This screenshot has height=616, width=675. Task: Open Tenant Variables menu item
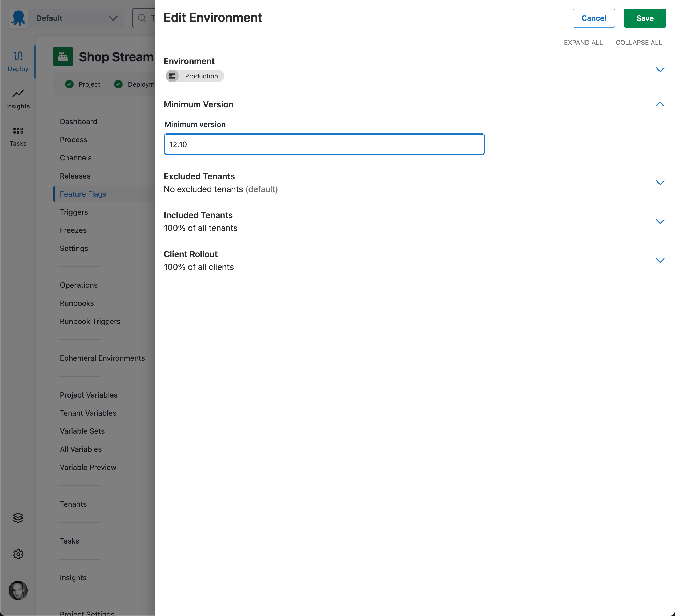[88, 413]
